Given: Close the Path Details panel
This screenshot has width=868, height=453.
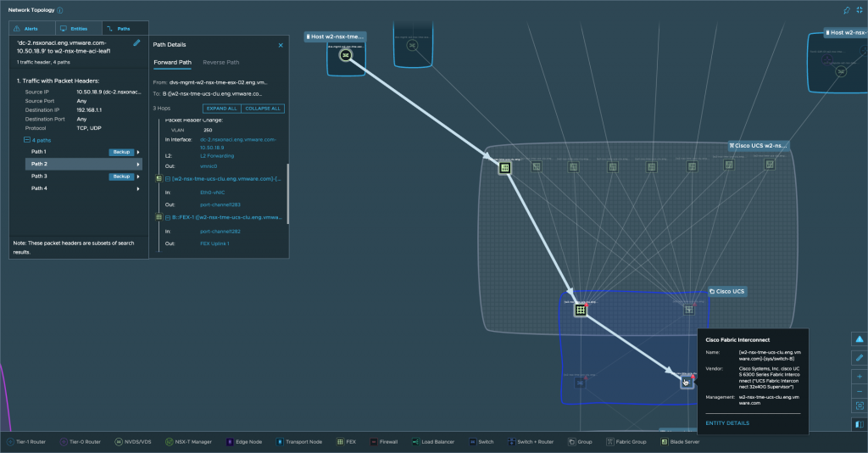Looking at the screenshot, I should (x=281, y=45).
